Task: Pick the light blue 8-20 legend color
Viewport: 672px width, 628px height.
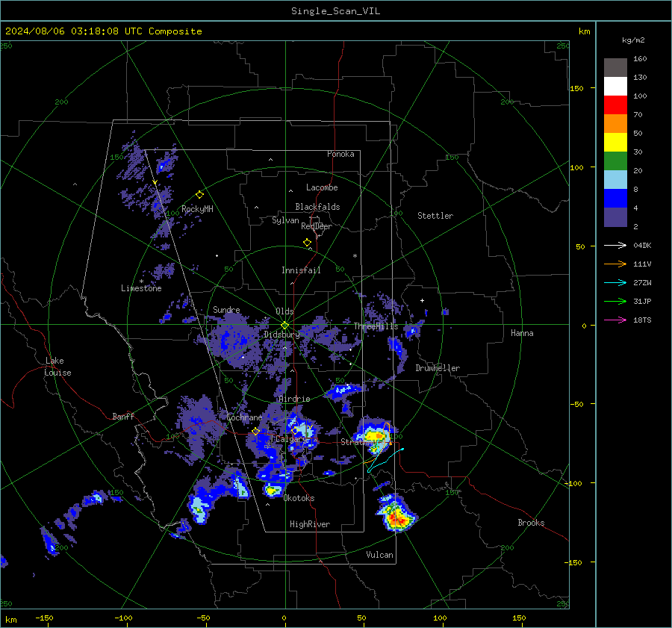Action: tap(615, 179)
